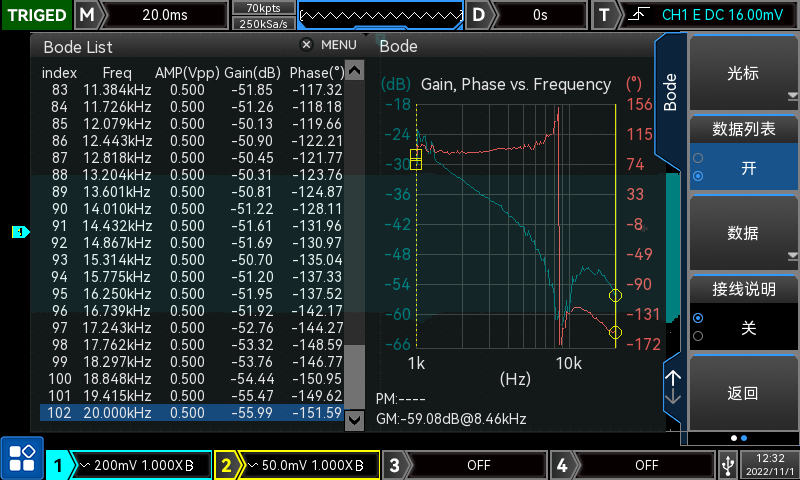
Task: Open the home menu grid icon
Action: coord(21,459)
